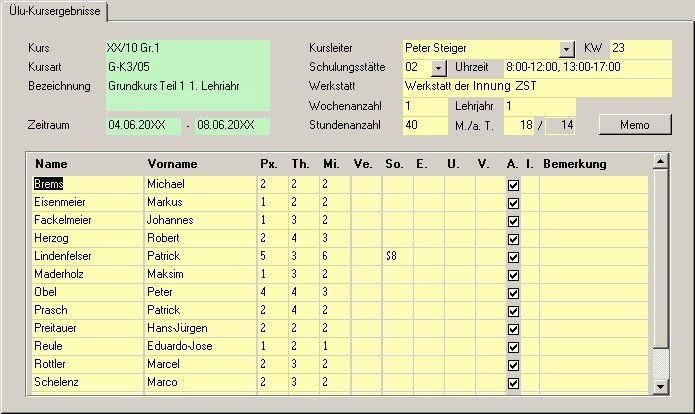Viewport: 695px width, 414px height.
Task: Click the Memo button
Action: (x=635, y=125)
